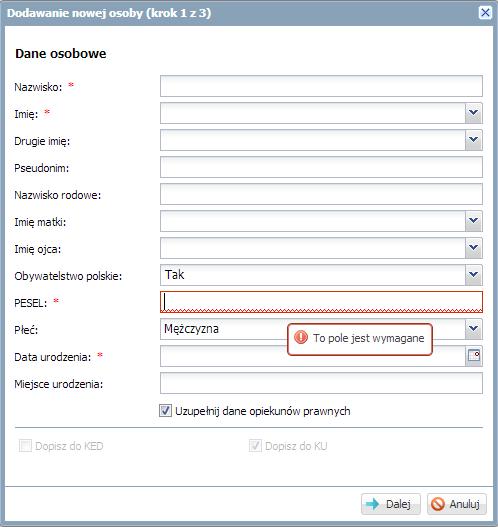Viewport: 498px width, 527px height.
Task: Click the red error warning icon
Action: point(301,337)
